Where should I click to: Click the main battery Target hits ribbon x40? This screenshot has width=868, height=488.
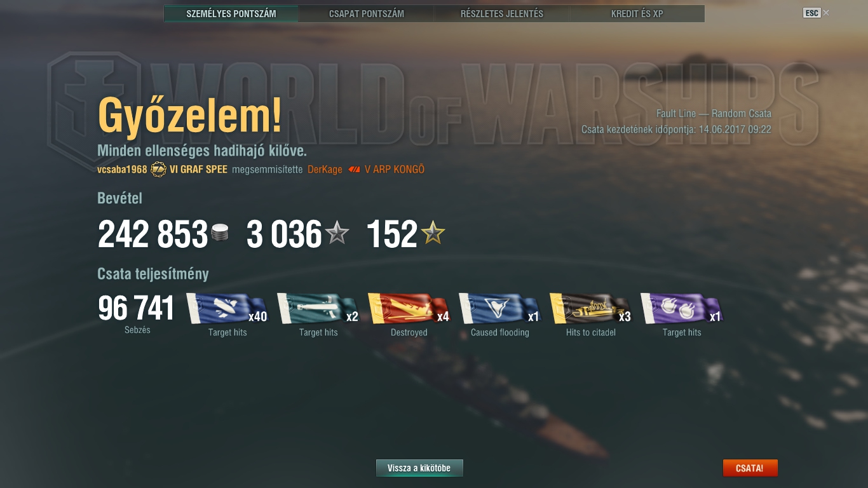click(x=227, y=309)
